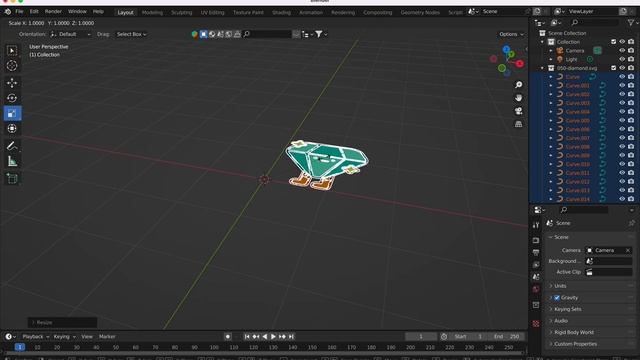Open the Tool properties tab
640x360 pixels.
[x=536, y=225]
